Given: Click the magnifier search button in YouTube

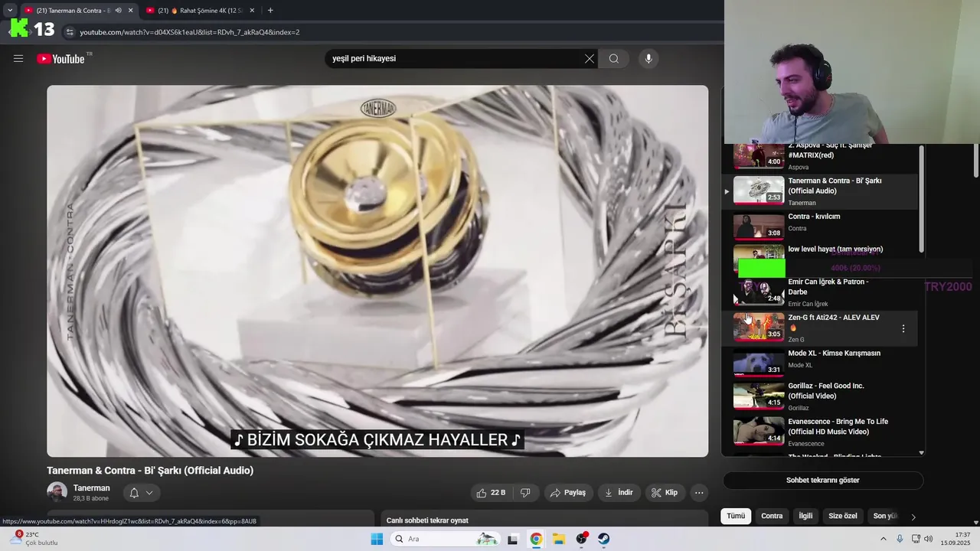Looking at the screenshot, I should (614, 59).
